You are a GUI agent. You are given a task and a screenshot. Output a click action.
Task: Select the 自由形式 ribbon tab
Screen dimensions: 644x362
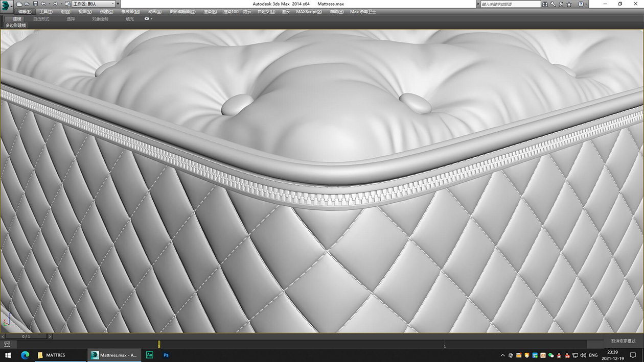pos(41,19)
